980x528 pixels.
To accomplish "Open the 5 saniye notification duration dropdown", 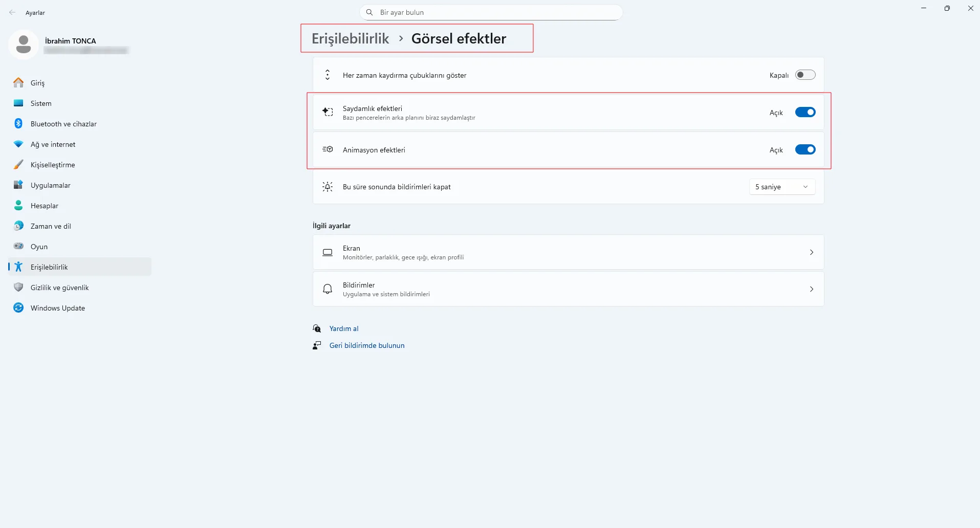I will coord(781,187).
